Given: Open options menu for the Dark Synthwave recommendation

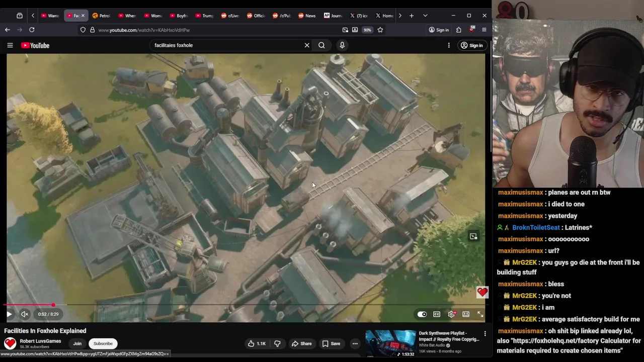Looking at the screenshot, I should pyautogui.click(x=485, y=333).
